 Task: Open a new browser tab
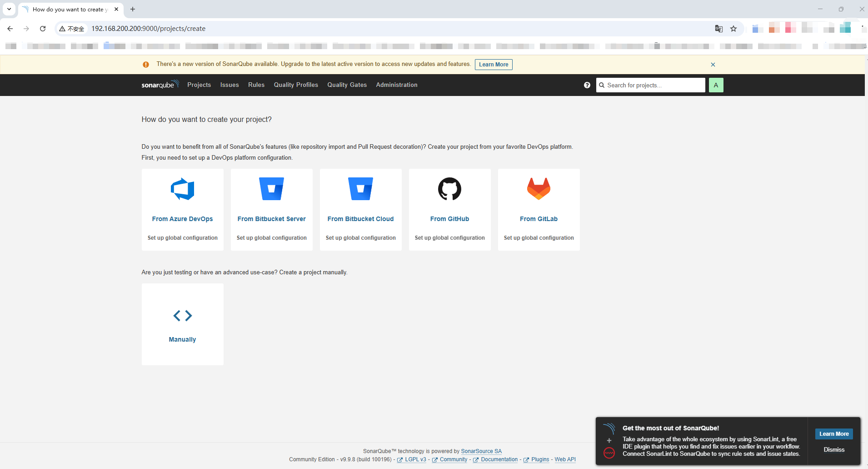pos(133,9)
